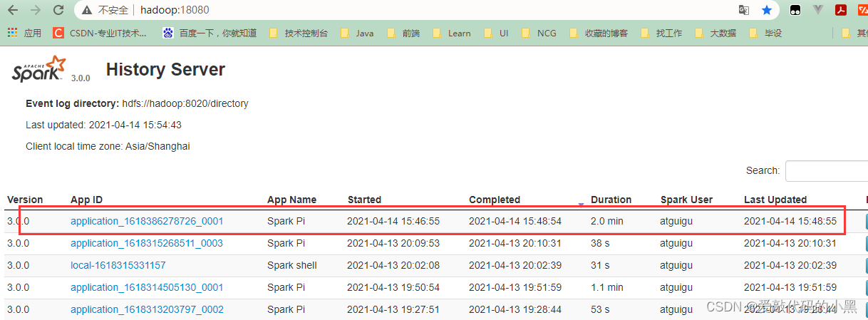Viewport: 868px width, 320px height.
Task: Click the not-secure warning triangle icon
Action: tap(86, 11)
